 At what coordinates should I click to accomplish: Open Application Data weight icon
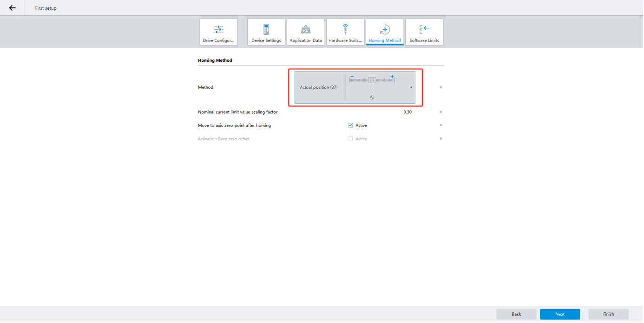tap(305, 30)
